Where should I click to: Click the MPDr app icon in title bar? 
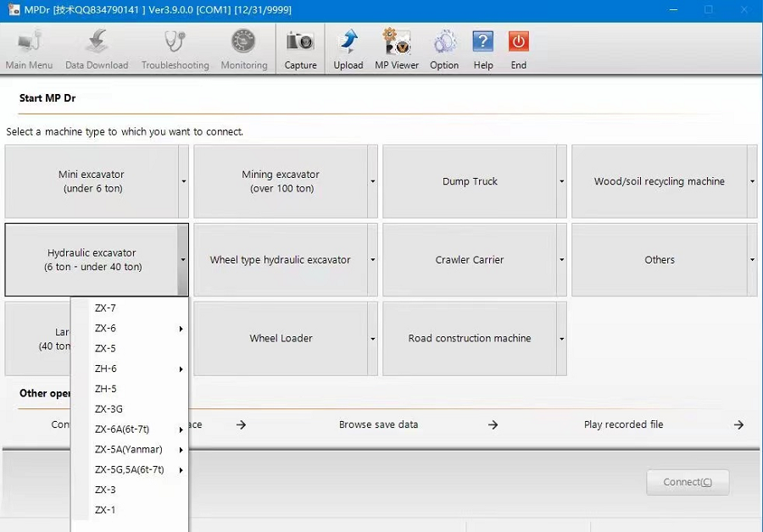coord(14,9)
